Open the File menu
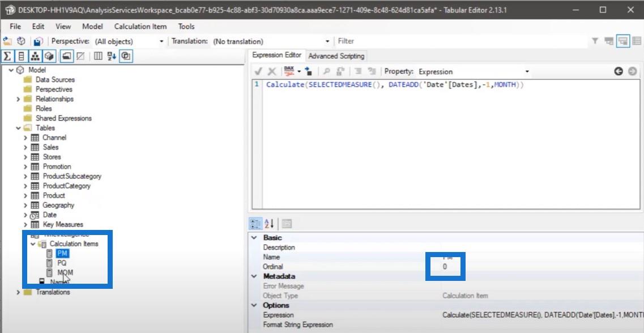644x333 pixels. [15, 26]
